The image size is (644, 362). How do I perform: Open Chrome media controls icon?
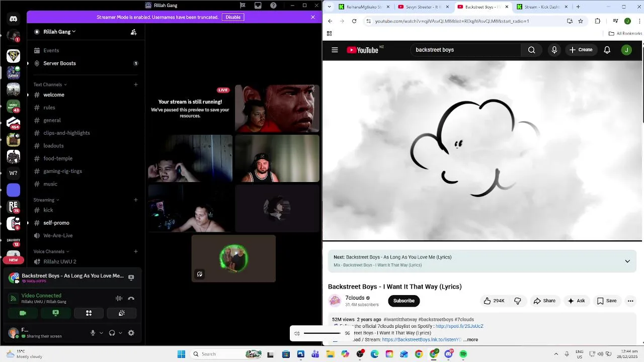tap(615, 21)
